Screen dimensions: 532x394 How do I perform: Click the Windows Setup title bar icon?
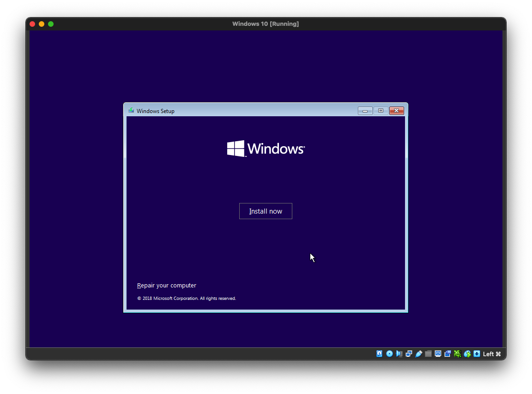click(131, 111)
